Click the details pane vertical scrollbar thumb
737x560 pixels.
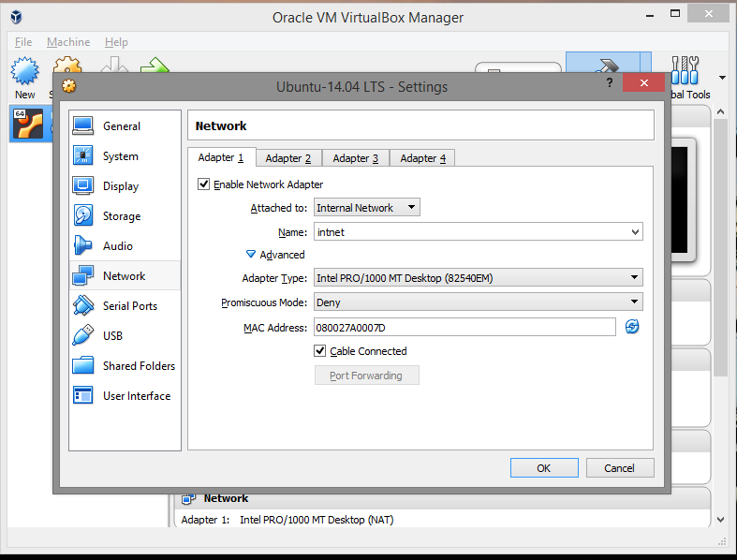720,248
